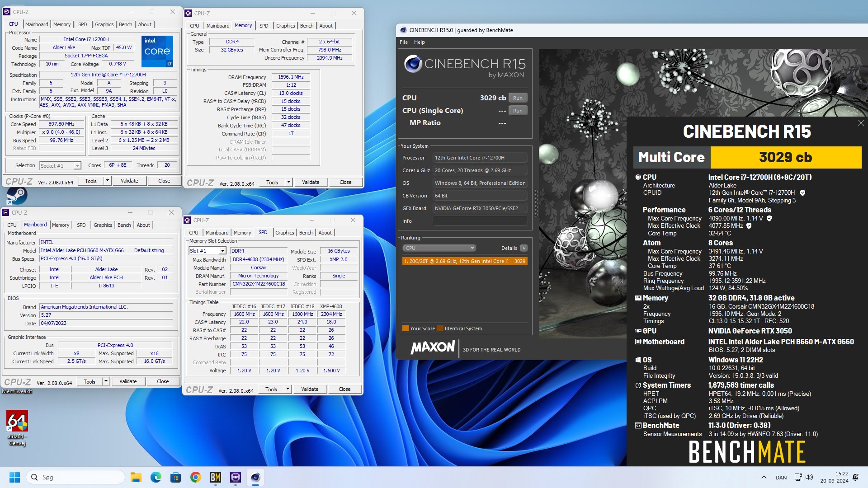The image size is (868, 488).
Task: Click System Timers clock icon
Action: [638, 385]
